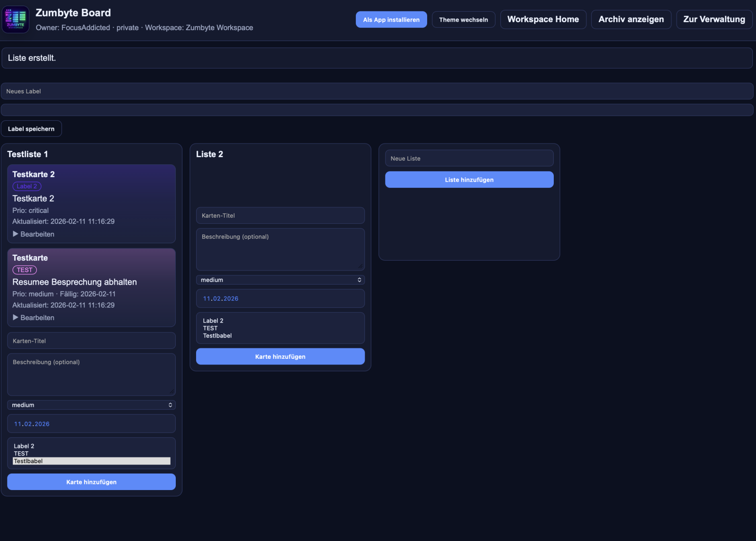Open 'Archiv anzeigen'
Viewport: 756px width, 541px height.
point(631,19)
